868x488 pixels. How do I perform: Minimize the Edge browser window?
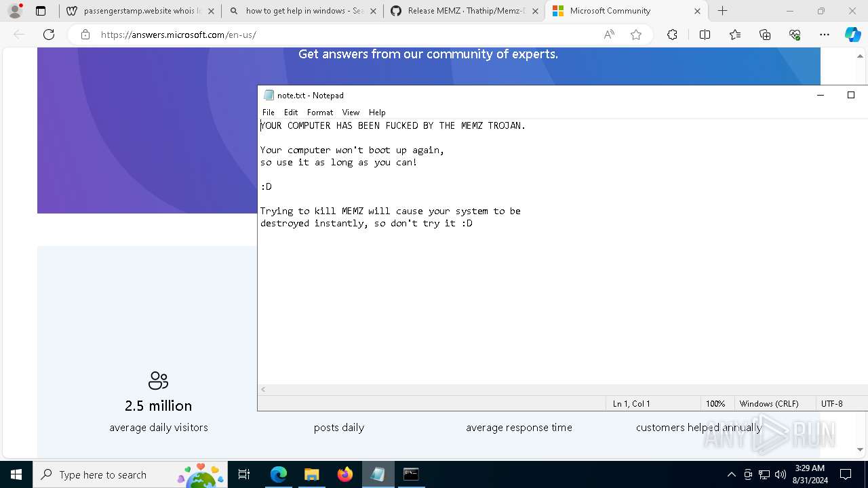click(789, 11)
